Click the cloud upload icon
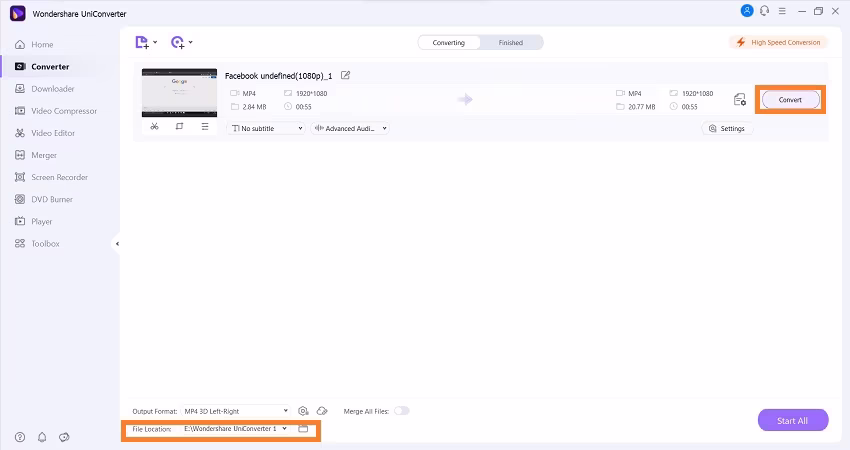 (322, 411)
